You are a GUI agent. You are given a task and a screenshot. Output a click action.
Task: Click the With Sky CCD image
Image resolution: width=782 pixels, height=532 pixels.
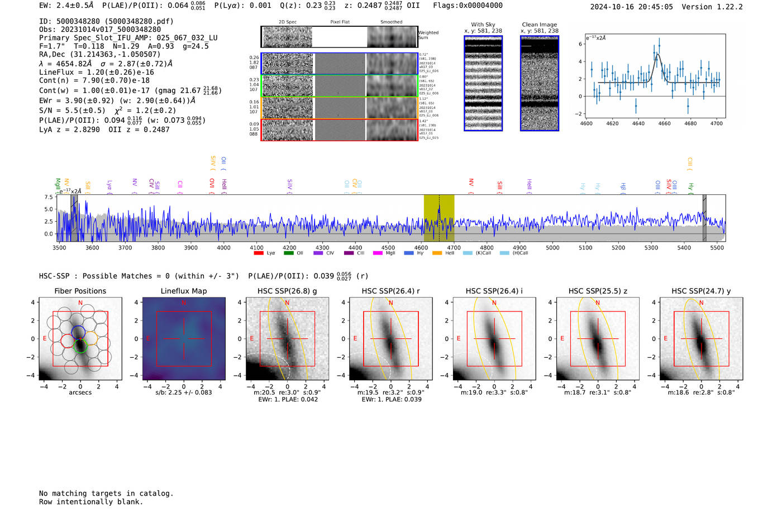[x=483, y=83]
